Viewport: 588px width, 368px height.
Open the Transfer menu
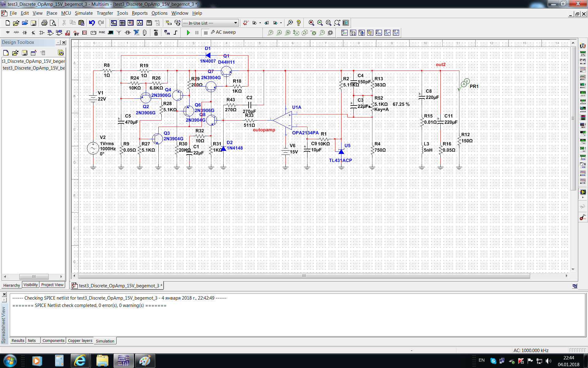tap(105, 13)
